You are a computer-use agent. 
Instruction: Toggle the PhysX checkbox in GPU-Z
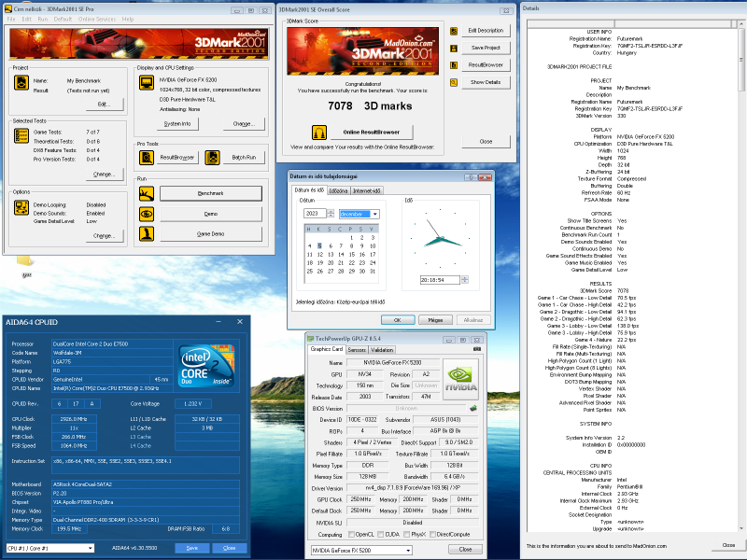[x=406, y=534]
